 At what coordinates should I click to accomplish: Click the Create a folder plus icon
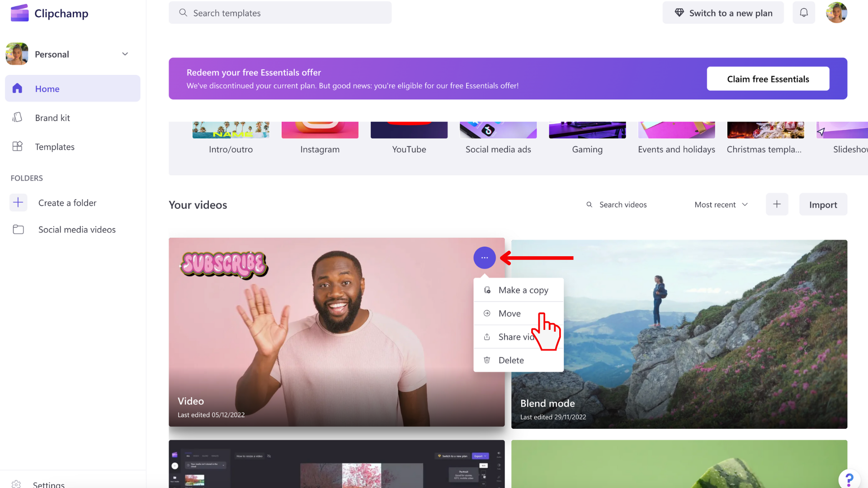(x=18, y=202)
